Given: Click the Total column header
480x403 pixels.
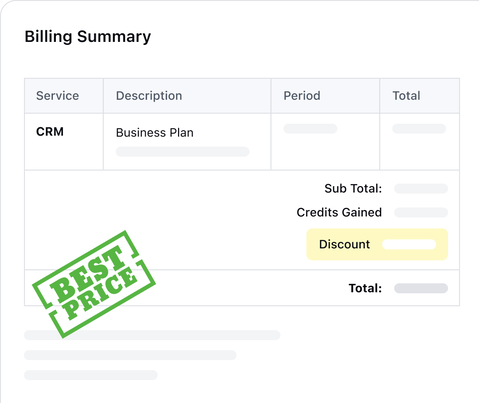Looking at the screenshot, I should pyautogui.click(x=406, y=96).
